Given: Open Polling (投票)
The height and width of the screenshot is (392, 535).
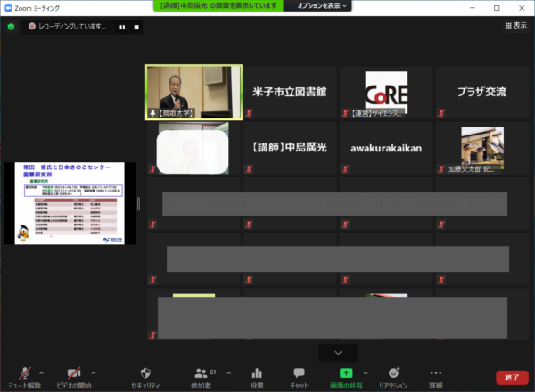Looking at the screenshot, I should 257,378.
